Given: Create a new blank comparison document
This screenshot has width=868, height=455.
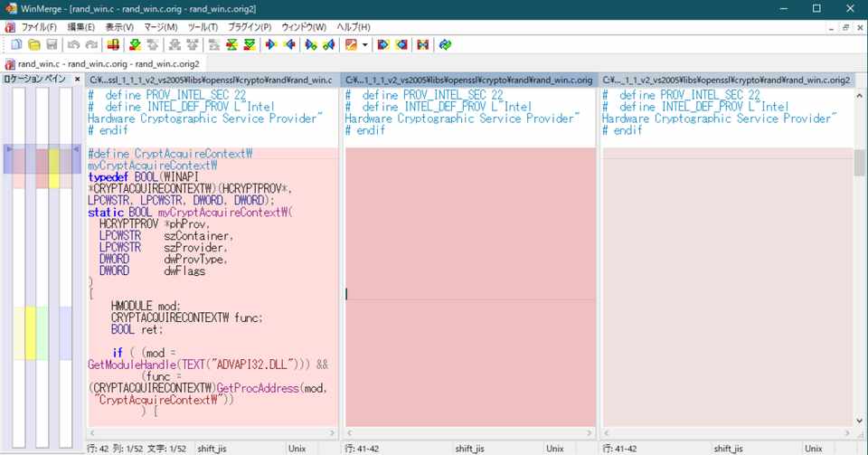Looking at the screenshot, I should (x=16, y=45).
